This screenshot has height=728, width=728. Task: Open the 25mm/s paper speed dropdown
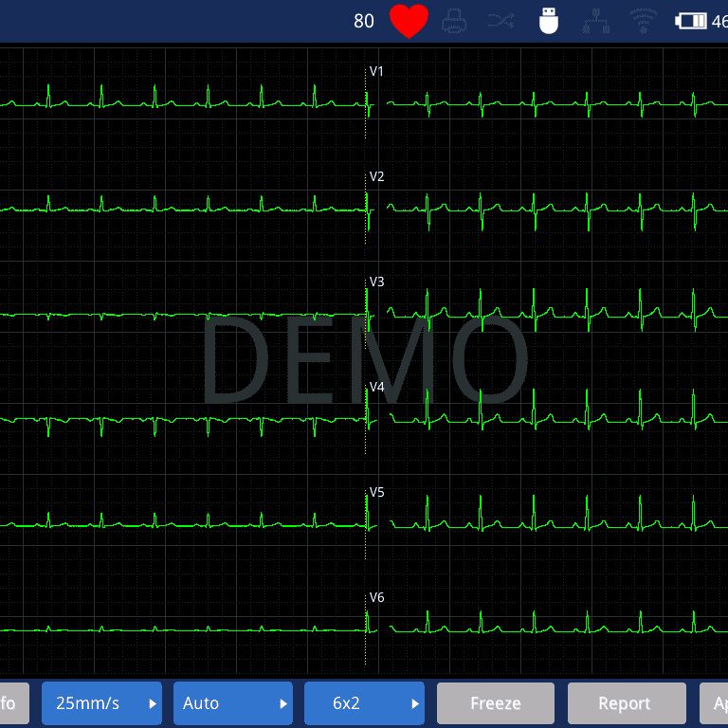[101, 703]
